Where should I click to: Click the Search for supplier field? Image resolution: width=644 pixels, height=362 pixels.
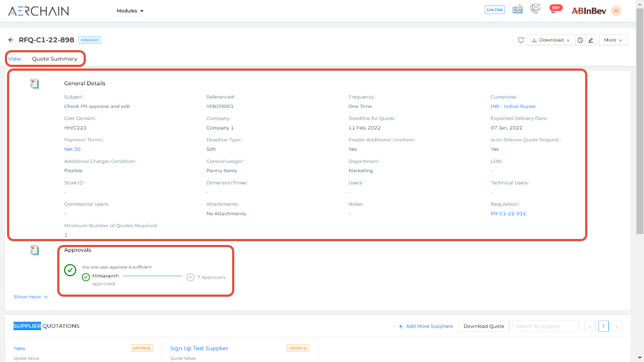[x=545, y=326]
